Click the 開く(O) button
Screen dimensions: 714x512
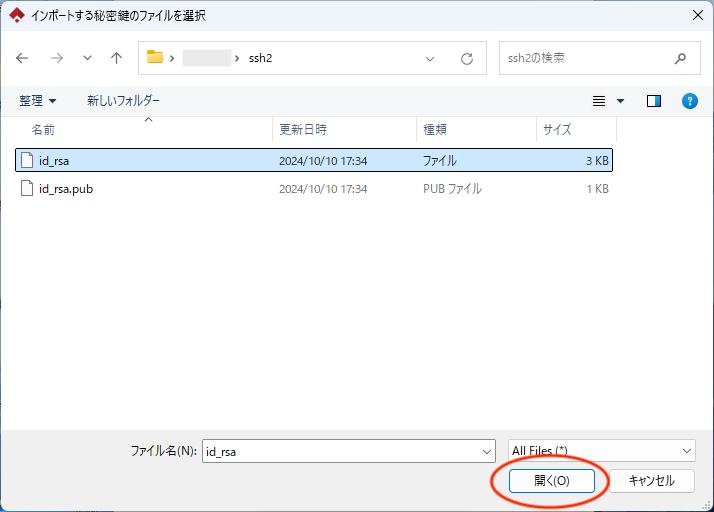(x=551, y=481)
